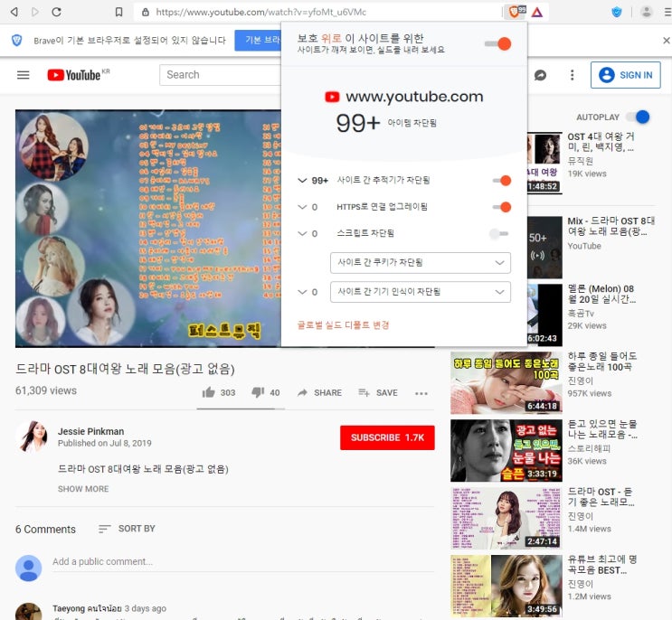Open the Brave Rewards triangle icon

[537, 12]
